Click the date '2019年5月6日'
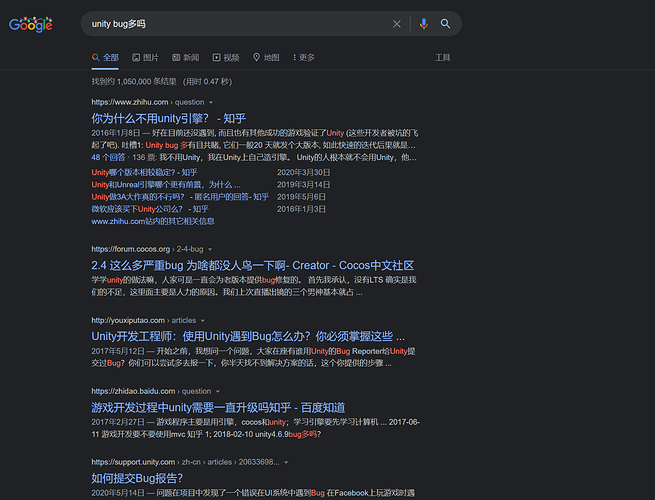The height and width of the screenshot is (500, 655). 301,197
